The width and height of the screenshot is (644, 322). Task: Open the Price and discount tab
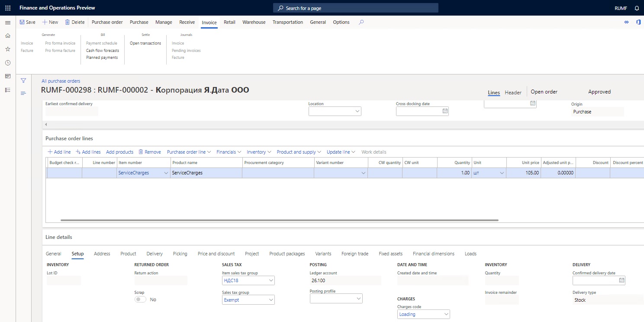point(216,254)
